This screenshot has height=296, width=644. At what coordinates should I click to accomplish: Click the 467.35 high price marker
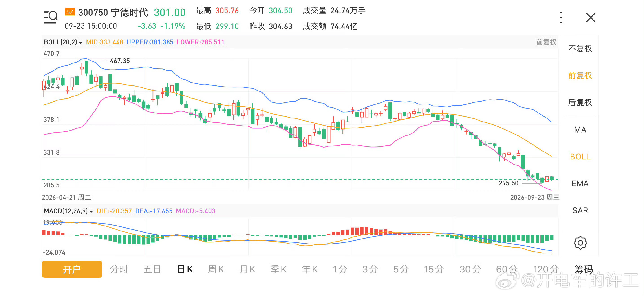(x=120, y=61)
